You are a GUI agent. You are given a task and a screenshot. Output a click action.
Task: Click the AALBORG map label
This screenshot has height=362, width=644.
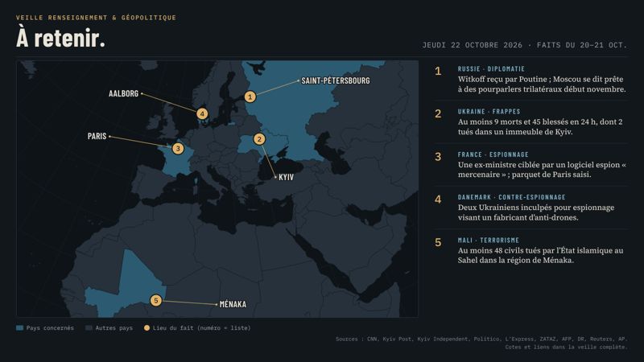pos(124,93)
